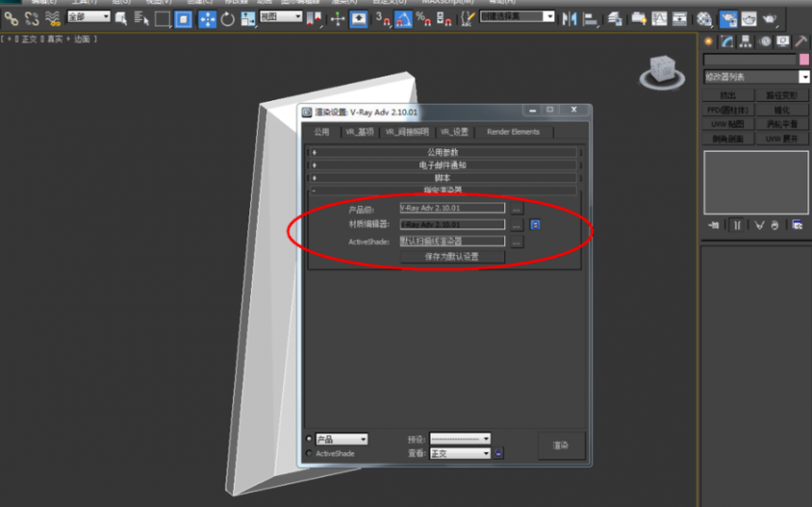
Task: Open the 查看 view dropdown showing 正交
Action: [460, 453]
